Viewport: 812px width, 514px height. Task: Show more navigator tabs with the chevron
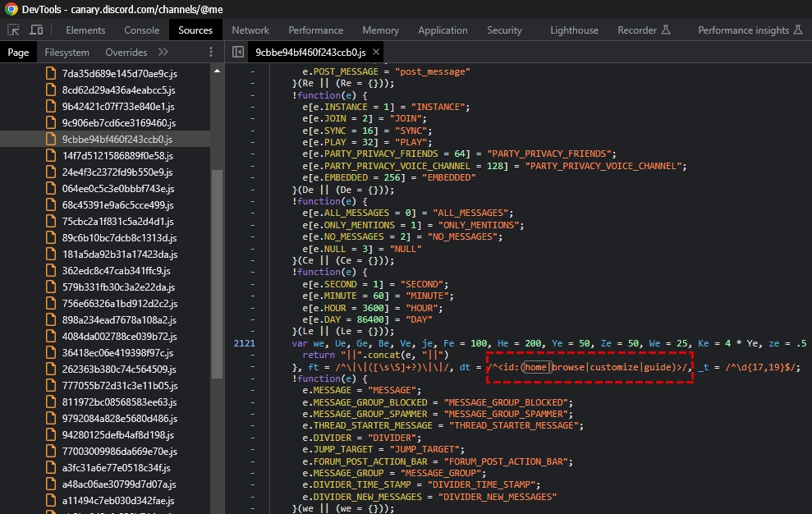(163, 52)
